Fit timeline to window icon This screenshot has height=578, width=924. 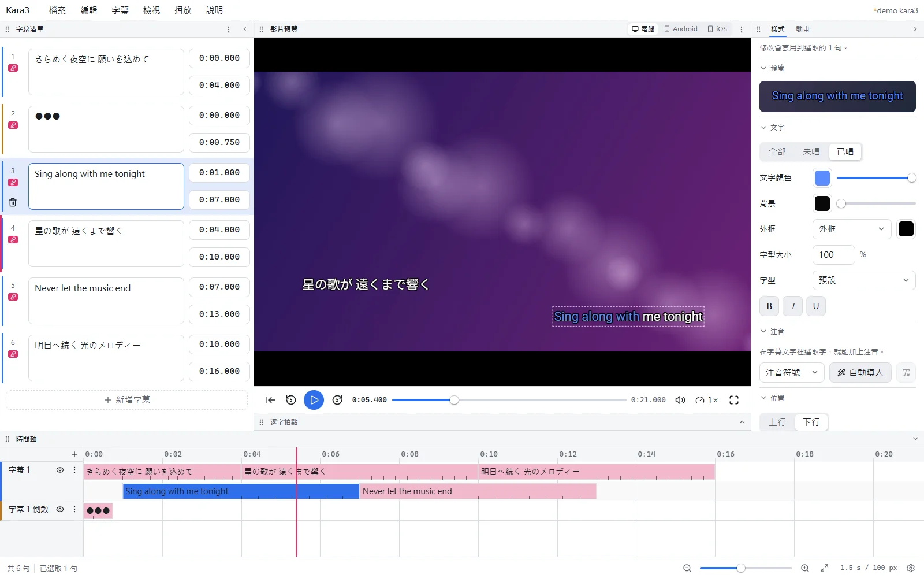(824, 568)
